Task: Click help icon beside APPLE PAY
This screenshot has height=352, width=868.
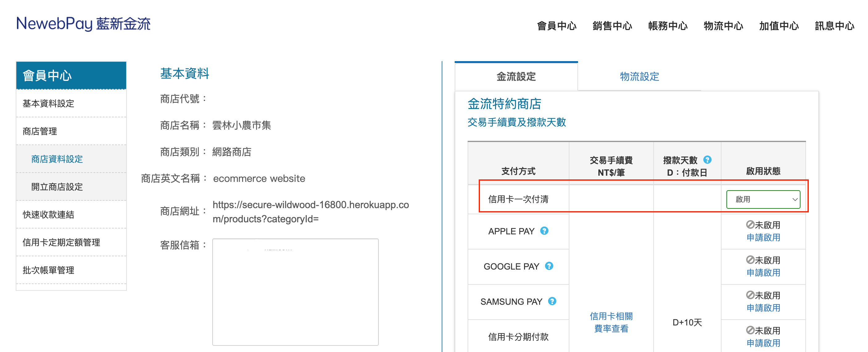Action: point(544,231)
